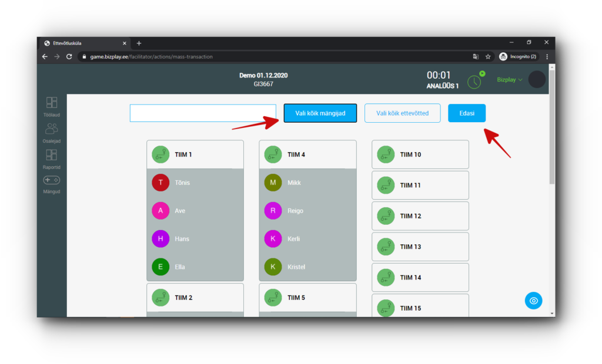Viewport: 602px width, 364px height.
Task: Switch to the Ettevõtlusküla browser tab
Action: coord(82,43)
